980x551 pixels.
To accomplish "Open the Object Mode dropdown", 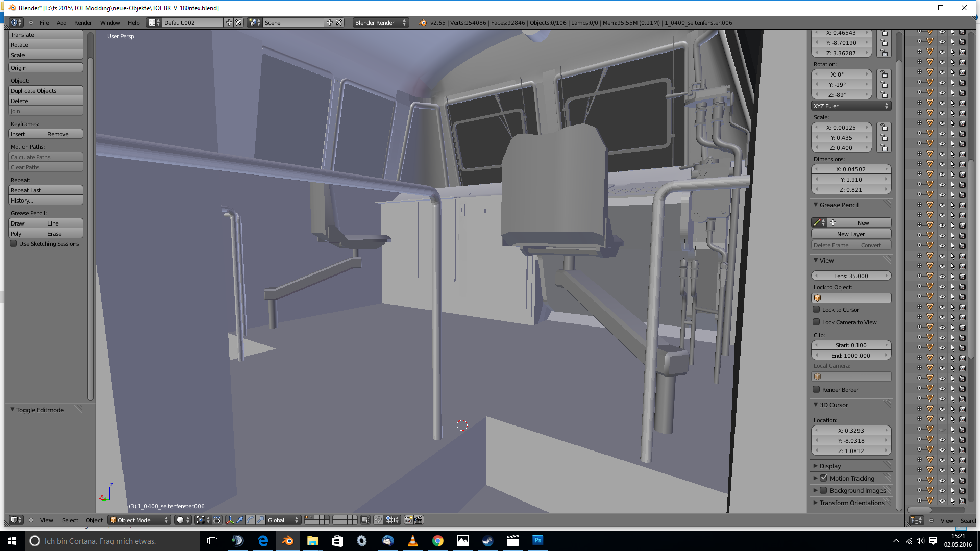I will [139, 520].
